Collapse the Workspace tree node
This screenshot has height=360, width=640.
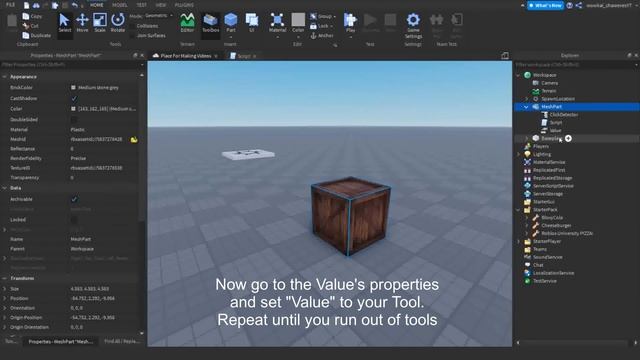pyautogui.click(x=518, y=75)
